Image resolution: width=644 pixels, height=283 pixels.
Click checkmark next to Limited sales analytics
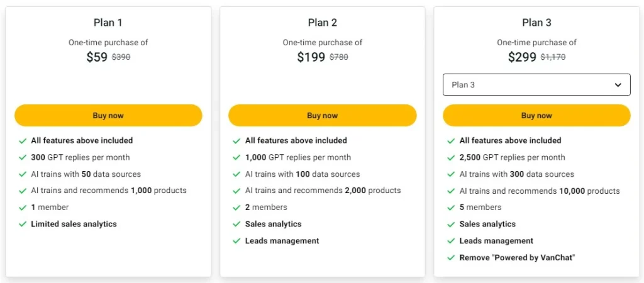(x=23, y=224)
